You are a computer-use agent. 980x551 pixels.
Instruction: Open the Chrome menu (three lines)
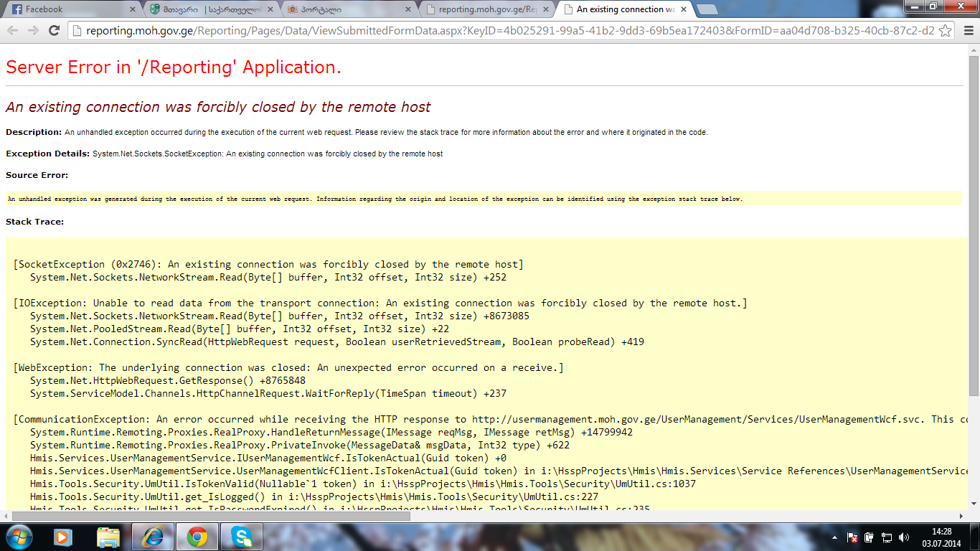click(968, 31)
